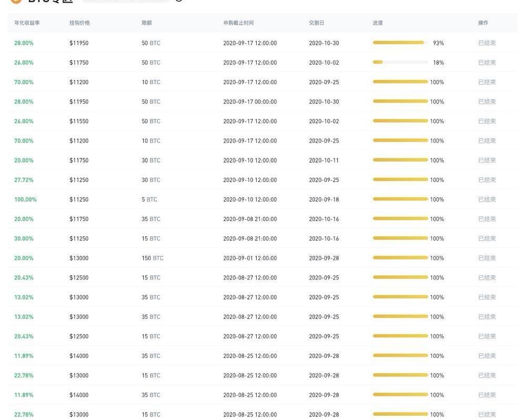Click the 100.00% annualized yield value
Image resolution: width=526 pixels, height=420 pixels.
click(x=25, y=199)
